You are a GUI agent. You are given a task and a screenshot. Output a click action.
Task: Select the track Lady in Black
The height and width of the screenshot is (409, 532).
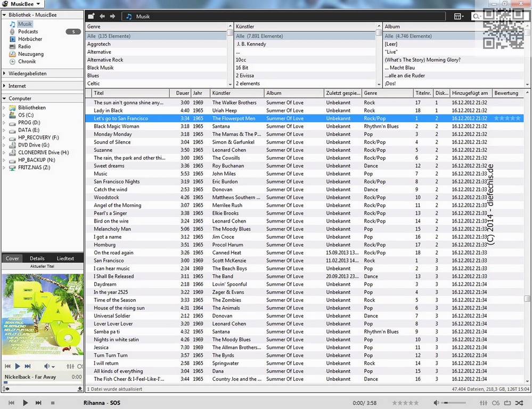[304, 111]
